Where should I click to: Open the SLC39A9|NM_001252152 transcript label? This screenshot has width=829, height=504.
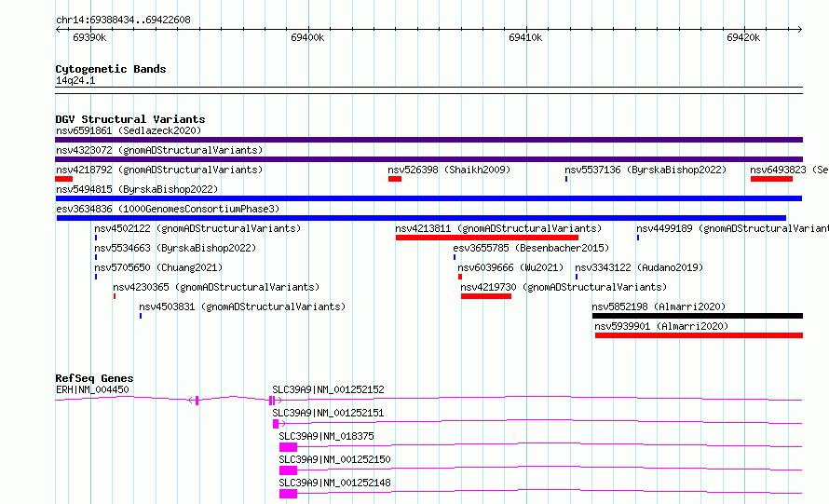pos(328,389)
